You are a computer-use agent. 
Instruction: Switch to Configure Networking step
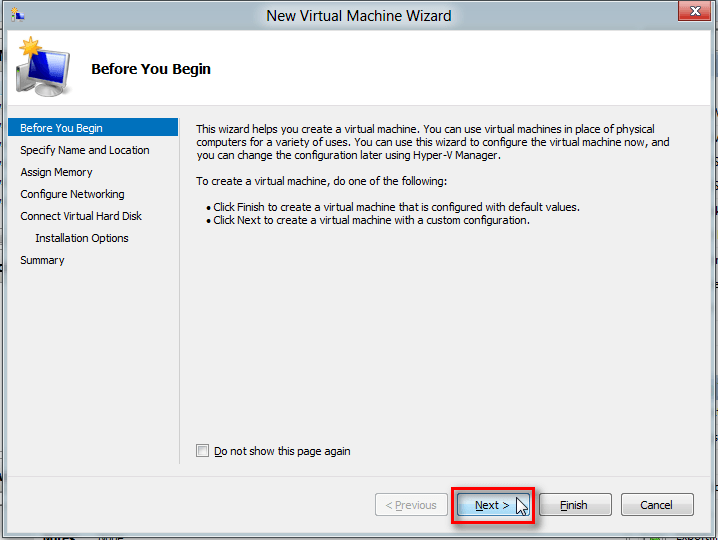click(72, 194)
